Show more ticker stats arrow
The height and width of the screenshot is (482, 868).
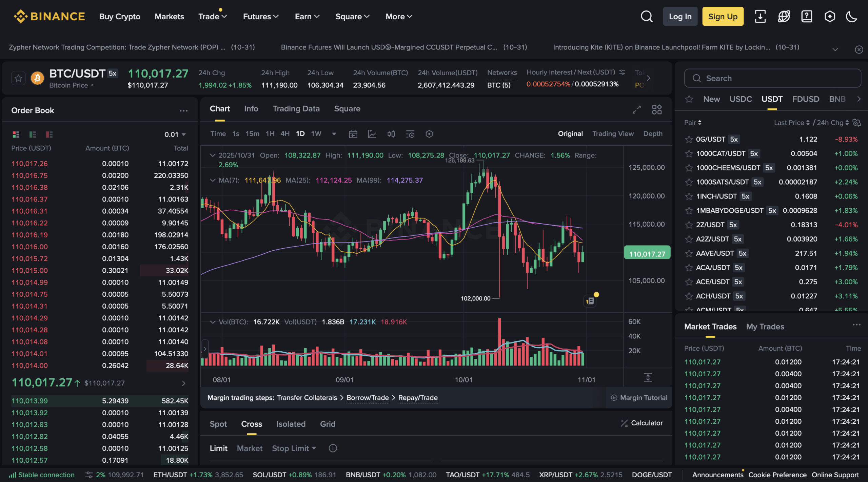click(x=648, y=78)
